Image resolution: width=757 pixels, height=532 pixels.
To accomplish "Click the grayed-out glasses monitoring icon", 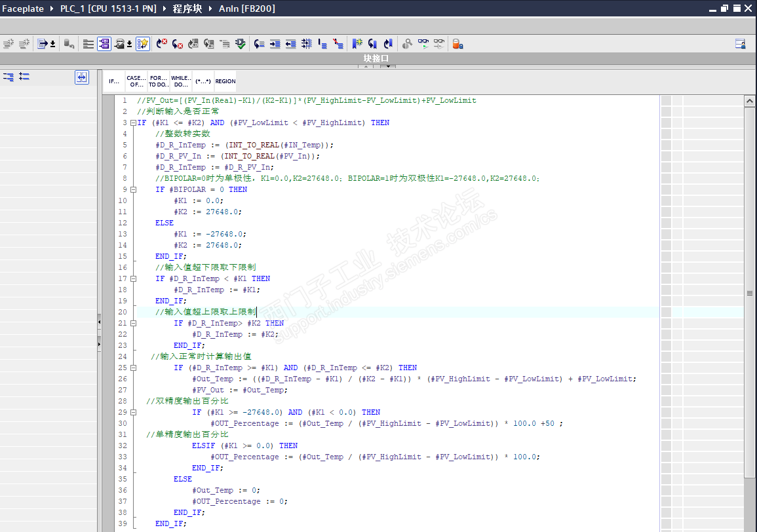I will [x=439, y=44].
